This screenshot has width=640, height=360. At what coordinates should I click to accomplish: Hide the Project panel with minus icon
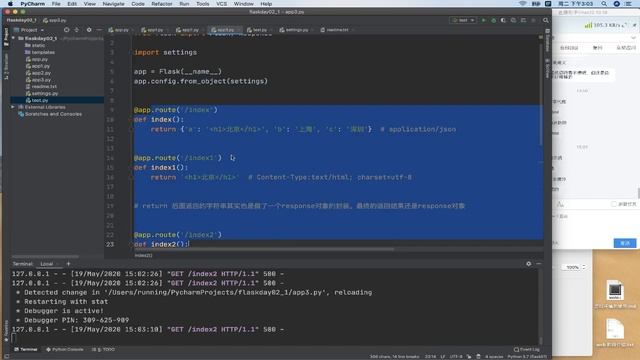coord(99,30)
